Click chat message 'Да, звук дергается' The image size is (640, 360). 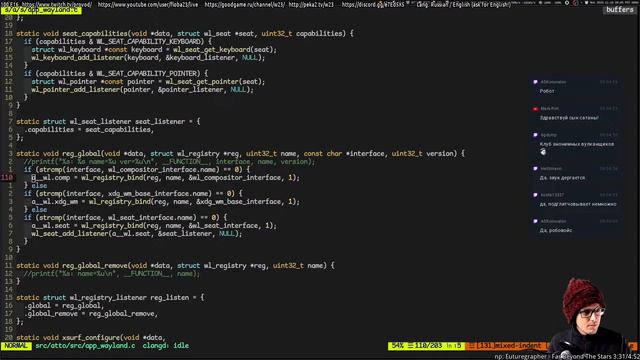(562, 178)
